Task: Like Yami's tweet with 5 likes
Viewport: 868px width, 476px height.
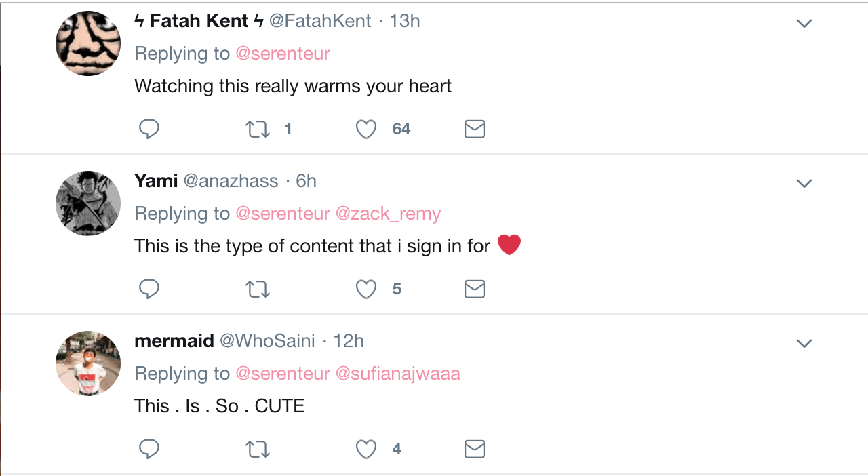Action: 366,290
